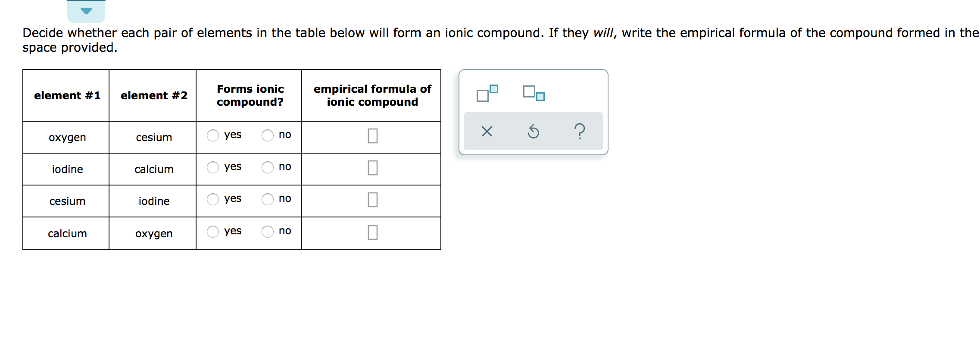The image size is (980, 352).
Task: Expand the teal dropdown arrow above the question
Action: [86, 12]
